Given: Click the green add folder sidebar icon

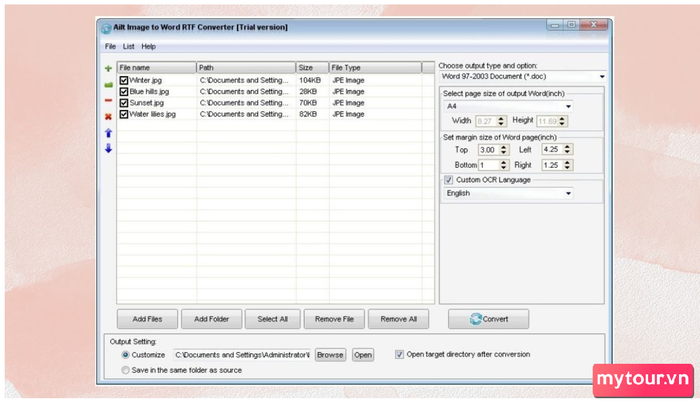Looking at the screenshot, I should (x=108, y=84).
